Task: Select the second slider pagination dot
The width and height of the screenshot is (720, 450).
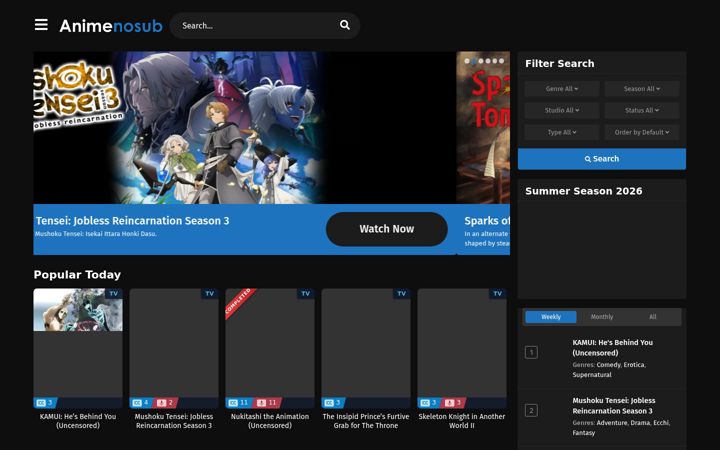Action: (x=474, y=61)
